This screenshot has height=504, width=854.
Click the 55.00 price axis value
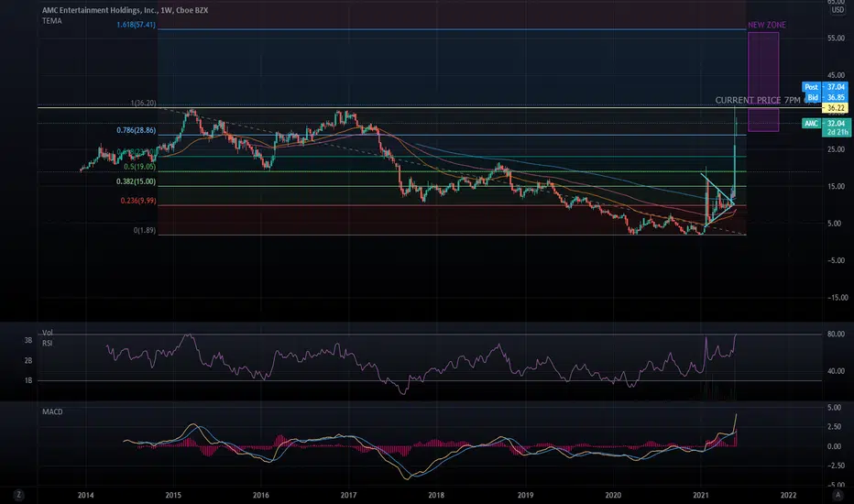point(836,38)
